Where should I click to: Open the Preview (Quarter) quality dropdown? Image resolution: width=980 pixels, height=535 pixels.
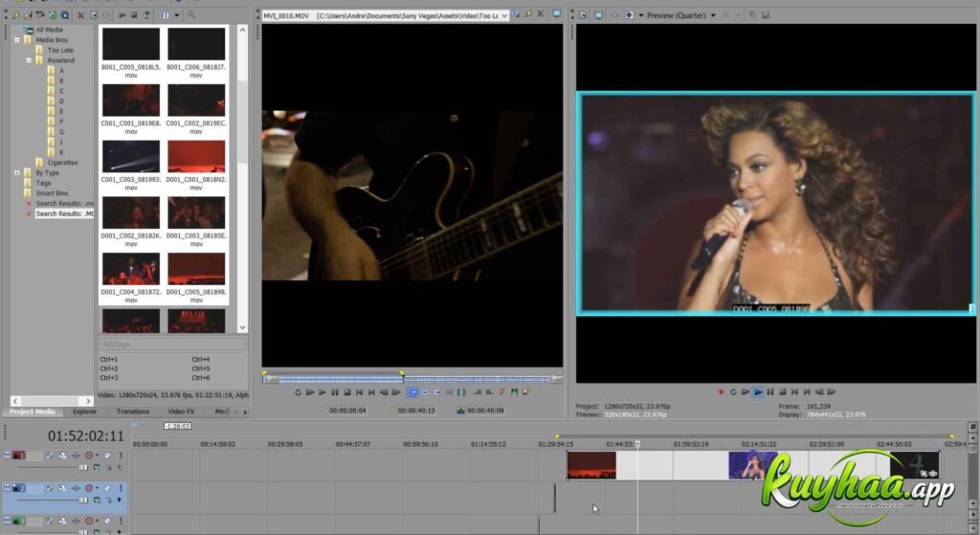[x=713, y=15]
